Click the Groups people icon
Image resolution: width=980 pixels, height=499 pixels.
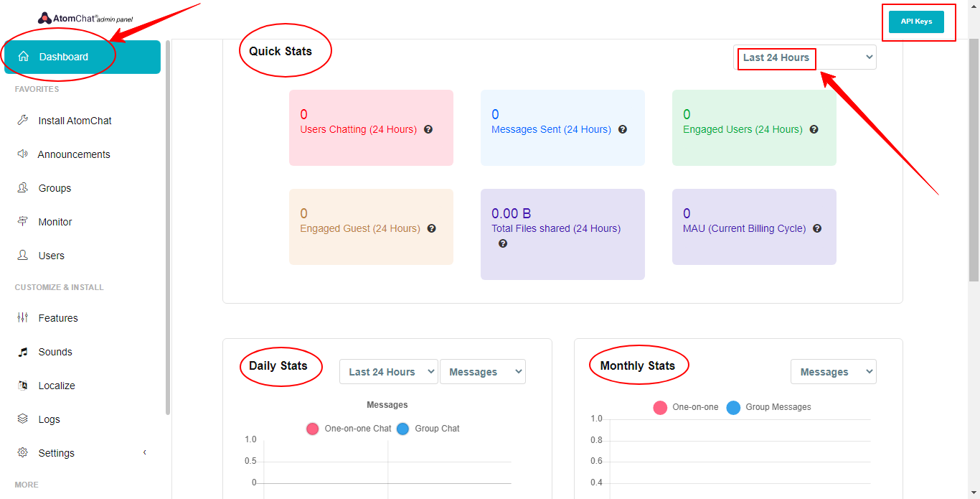coord(23,188)
